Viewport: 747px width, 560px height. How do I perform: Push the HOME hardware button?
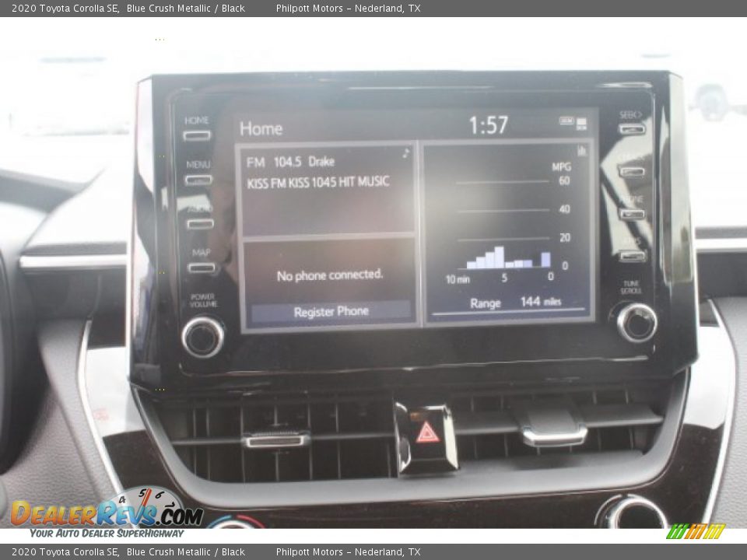coord(197,135)
